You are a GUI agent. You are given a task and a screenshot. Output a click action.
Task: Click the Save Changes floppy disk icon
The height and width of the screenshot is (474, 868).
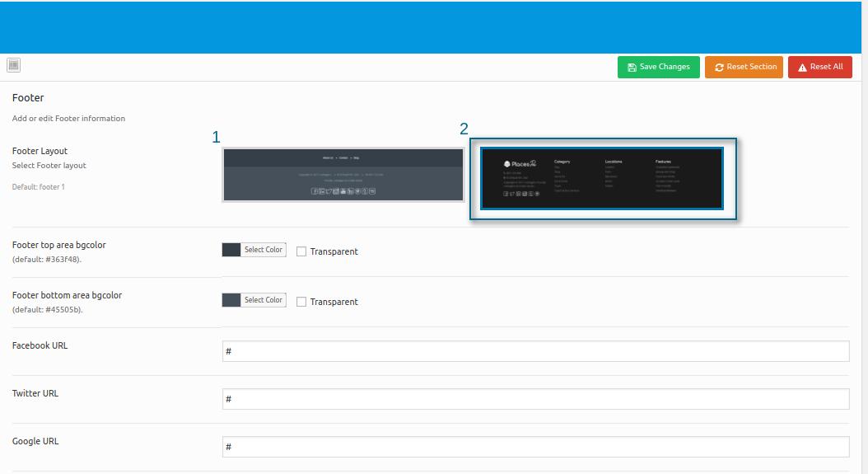click(x=632, y=68)
